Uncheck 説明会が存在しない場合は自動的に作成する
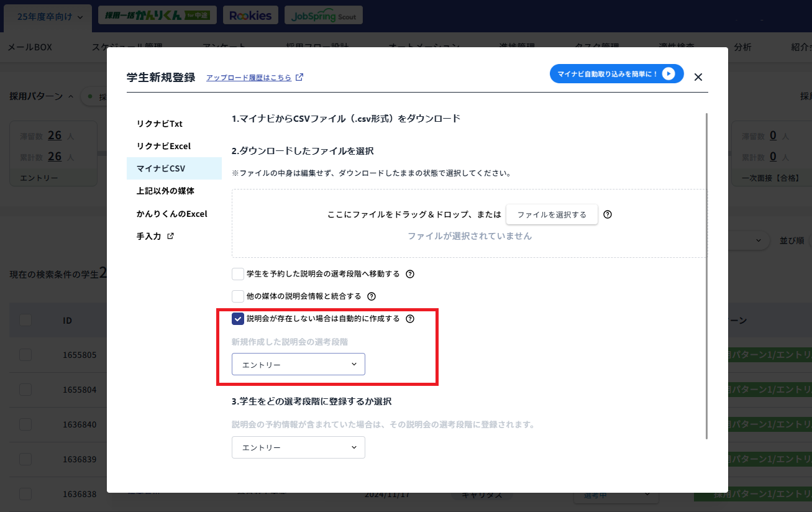812x512 pixels. tap(238, 319)
